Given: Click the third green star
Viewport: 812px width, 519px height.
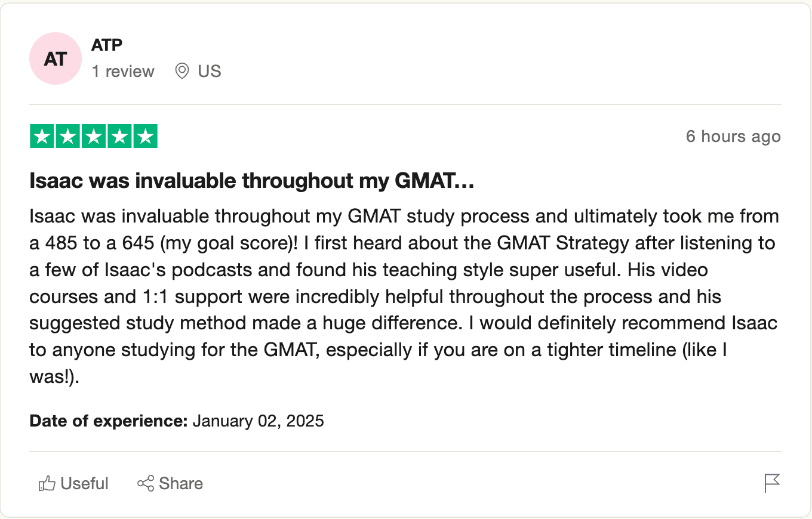Looking at the screenshot, I should coord(94,137).
